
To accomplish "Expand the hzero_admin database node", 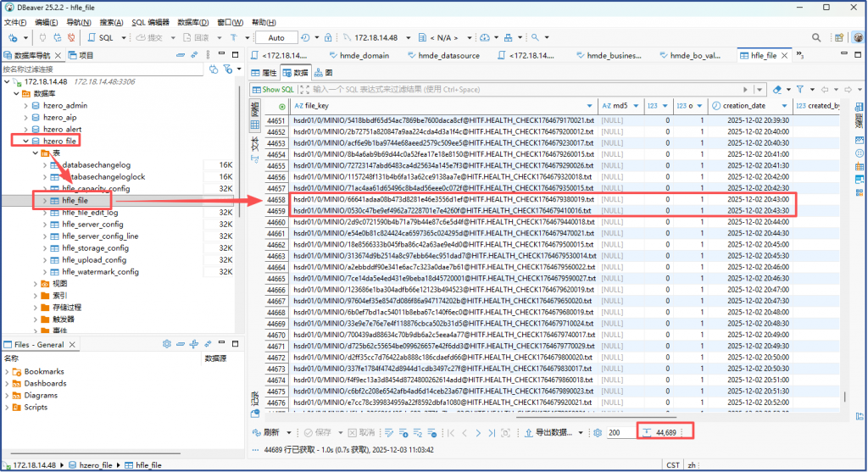I will pyautogui.click(x=25, y=105).
